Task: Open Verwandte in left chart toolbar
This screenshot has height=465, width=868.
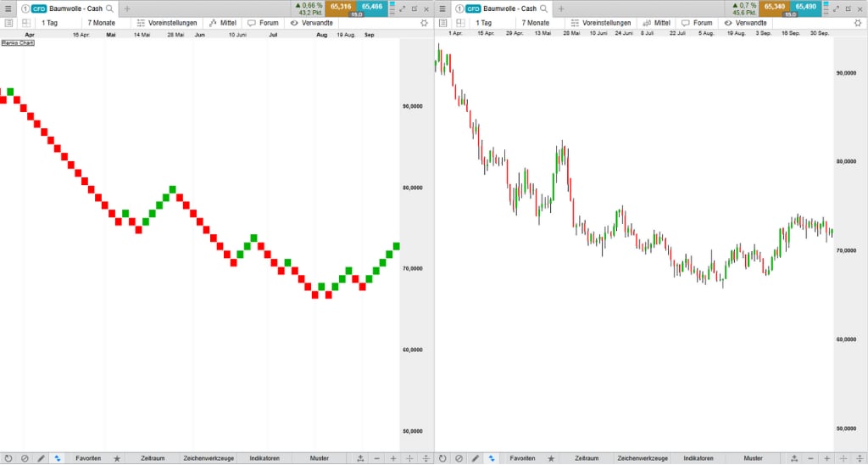Action: tap(312, 23)
